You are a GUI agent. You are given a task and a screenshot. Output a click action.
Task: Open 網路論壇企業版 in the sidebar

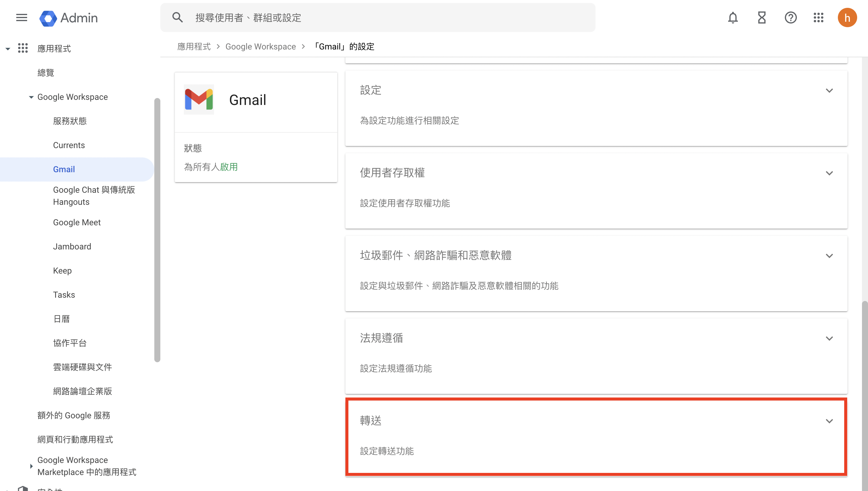[x=83, y=391]
